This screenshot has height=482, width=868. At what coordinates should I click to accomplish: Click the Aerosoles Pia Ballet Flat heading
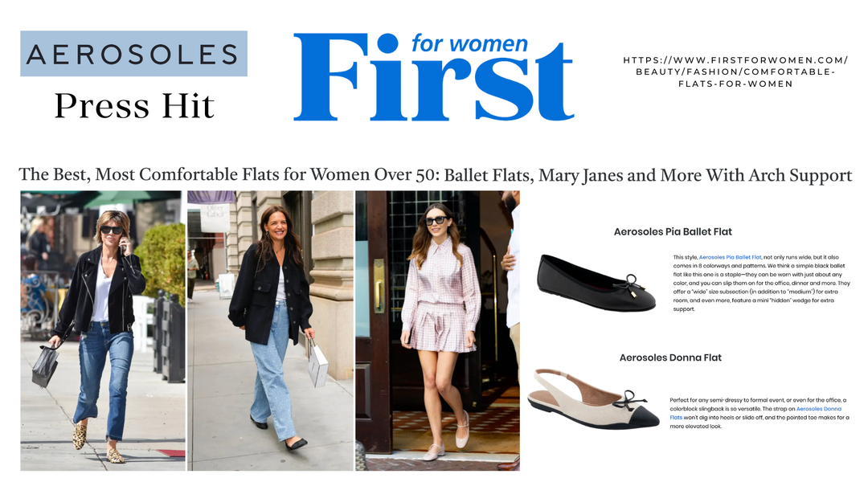[673, 232]
